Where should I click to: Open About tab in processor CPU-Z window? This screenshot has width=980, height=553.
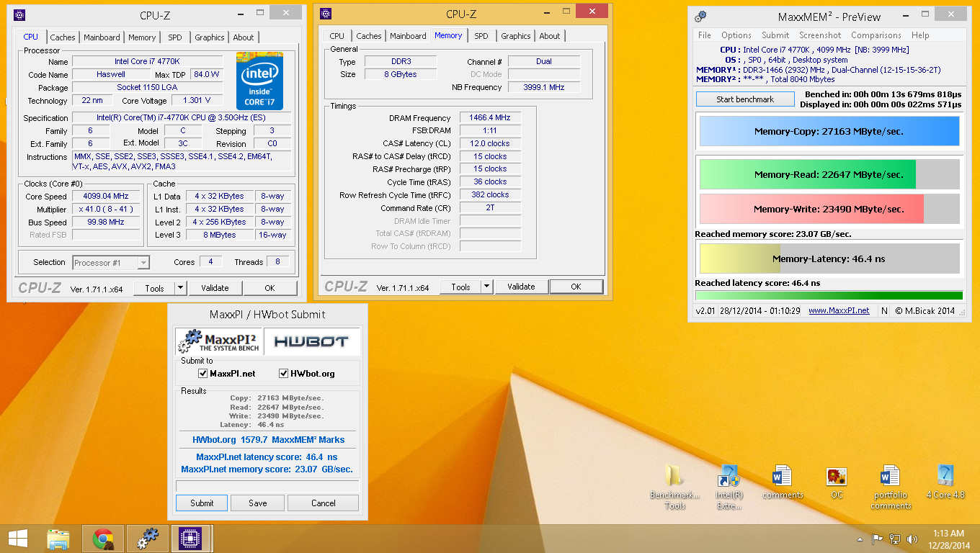(244, 37)
